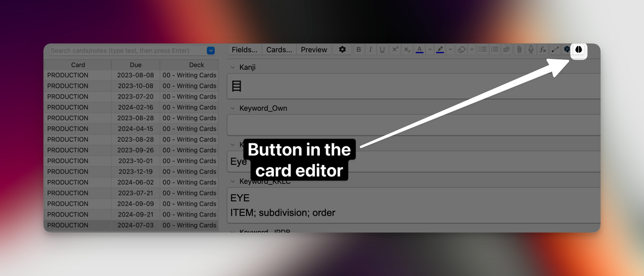Open the search history dropdown
Viewport: 644px width, 276px height.
point(211,51)
